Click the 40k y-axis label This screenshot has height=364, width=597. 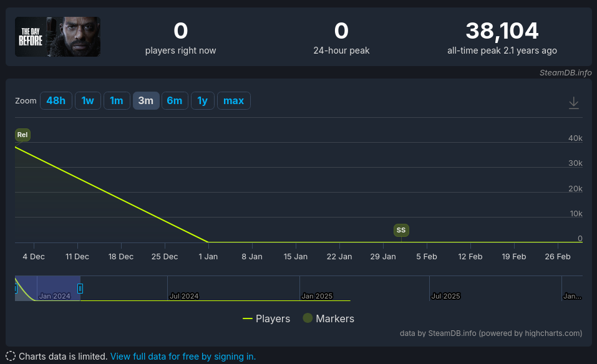point(575,138)
